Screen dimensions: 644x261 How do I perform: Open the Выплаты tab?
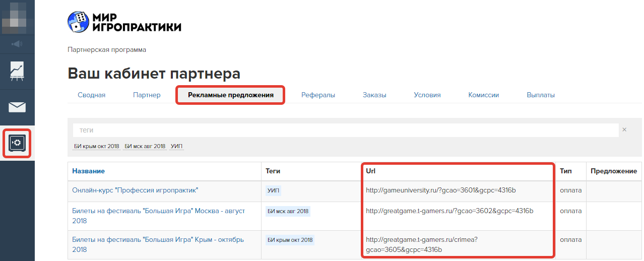[541, 95]
